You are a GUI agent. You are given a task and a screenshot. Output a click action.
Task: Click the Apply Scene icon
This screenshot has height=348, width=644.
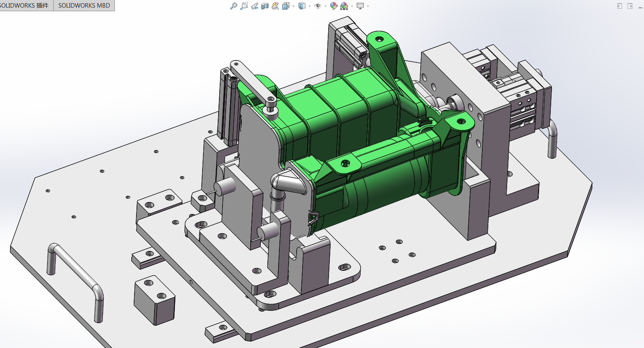pyautogui.click(x=344, y=6)
